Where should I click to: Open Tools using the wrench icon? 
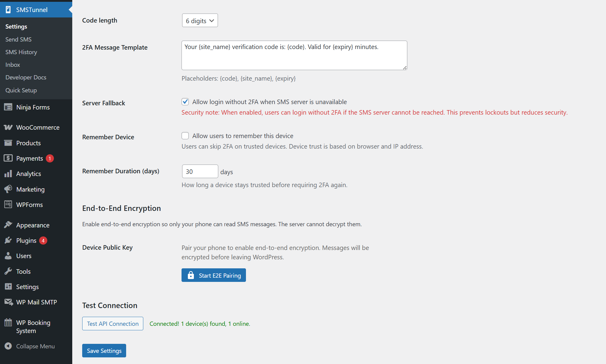point(8,271)
